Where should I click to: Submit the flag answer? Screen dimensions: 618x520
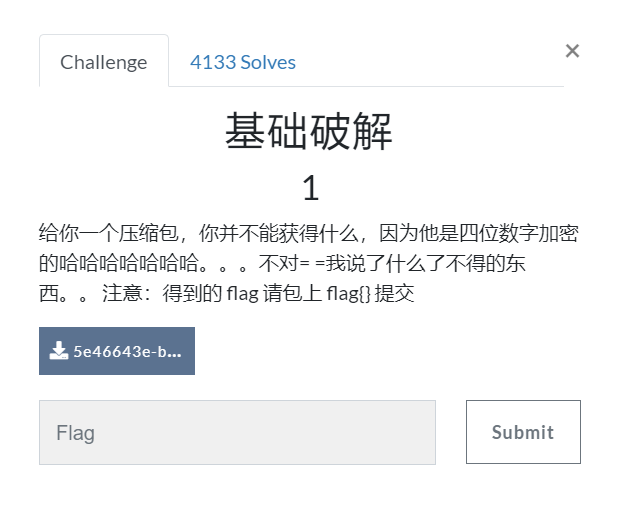pyautogui.click(x=523, y=432)
